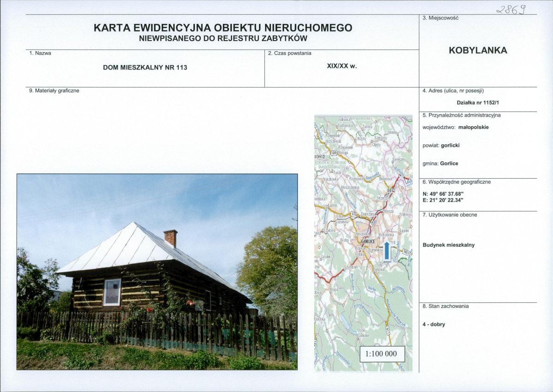Image resolution: width=553 pixels, height=392 pixels.
Task: Click the label '8. Stan zachowania'
Action: tap(445, 306)
